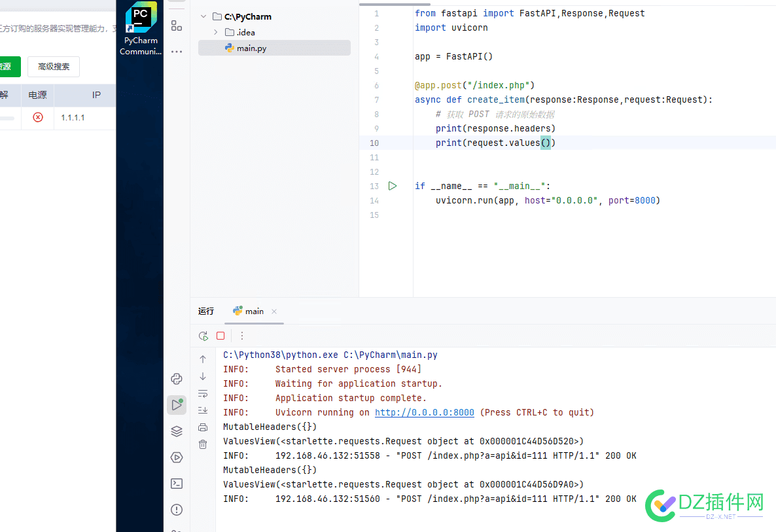Open the Services tool window

point(177,457)
